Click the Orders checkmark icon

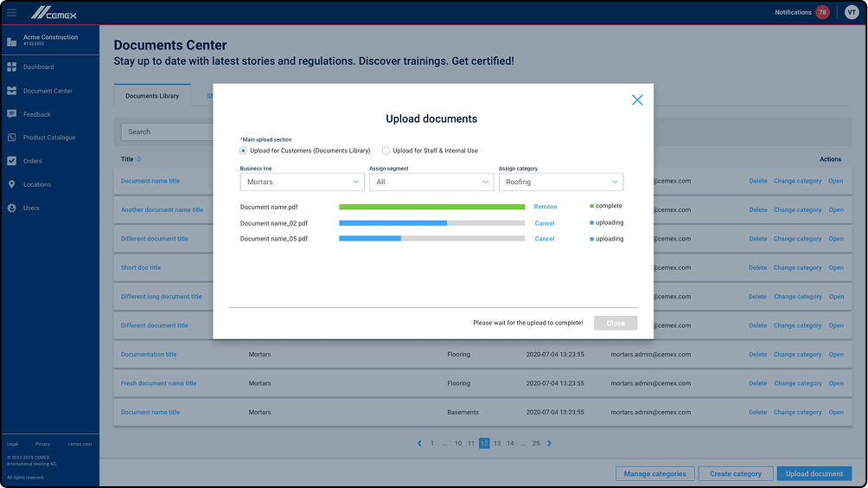click(11, 161)
